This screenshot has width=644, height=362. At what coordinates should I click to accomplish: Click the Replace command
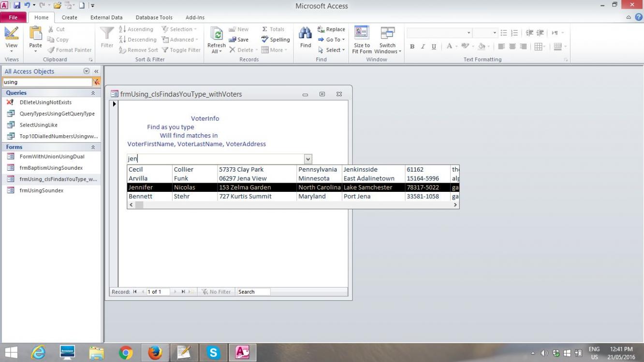331,29
